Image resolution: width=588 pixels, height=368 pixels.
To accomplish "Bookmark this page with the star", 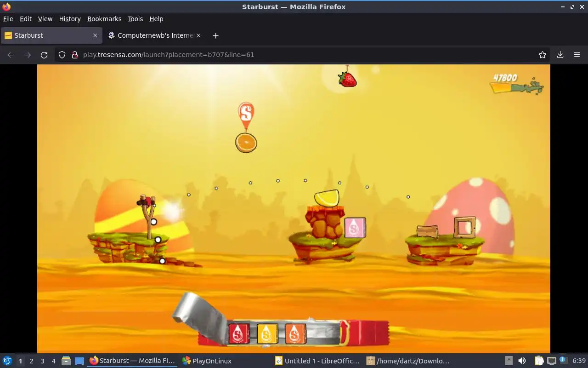I will pyautogui.click(x=543, y=55).
